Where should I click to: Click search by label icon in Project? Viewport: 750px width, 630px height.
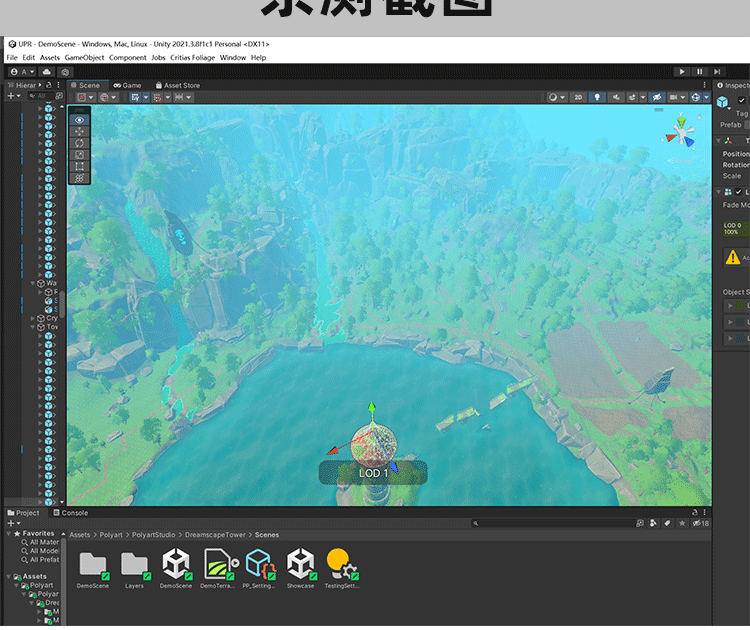pyautogui.click(x=667, y=523)
